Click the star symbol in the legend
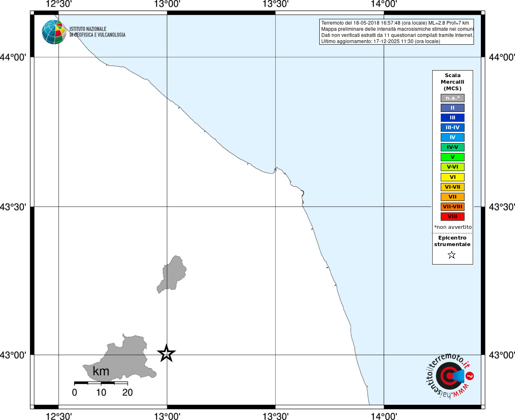Image resolution: width=515 pixels, height=420 pixels. point(452,255)
